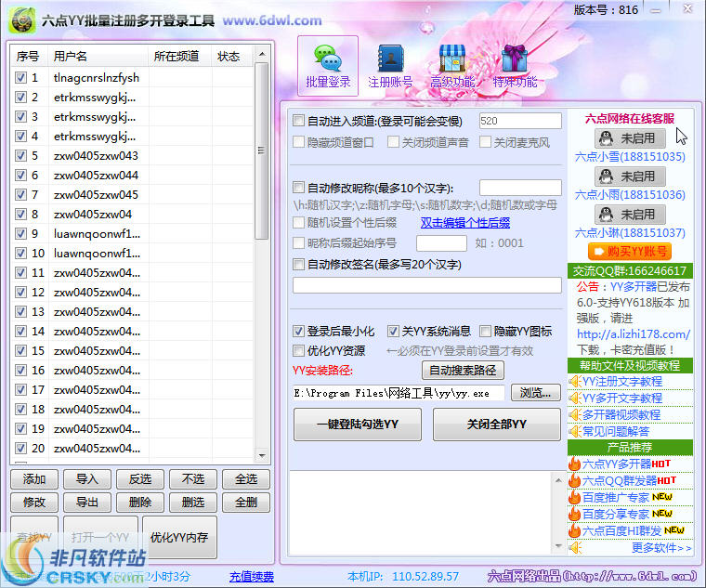Click flame icon beside 六点百度HI群发
Image resolution: width=706 pixels, height=588 pixels.
[x=574, y=530]
